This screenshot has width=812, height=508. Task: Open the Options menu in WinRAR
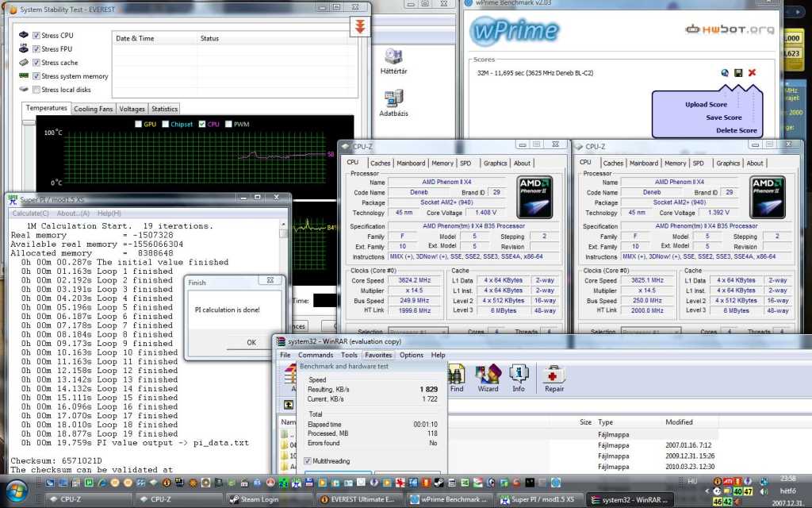coord(412,355)
